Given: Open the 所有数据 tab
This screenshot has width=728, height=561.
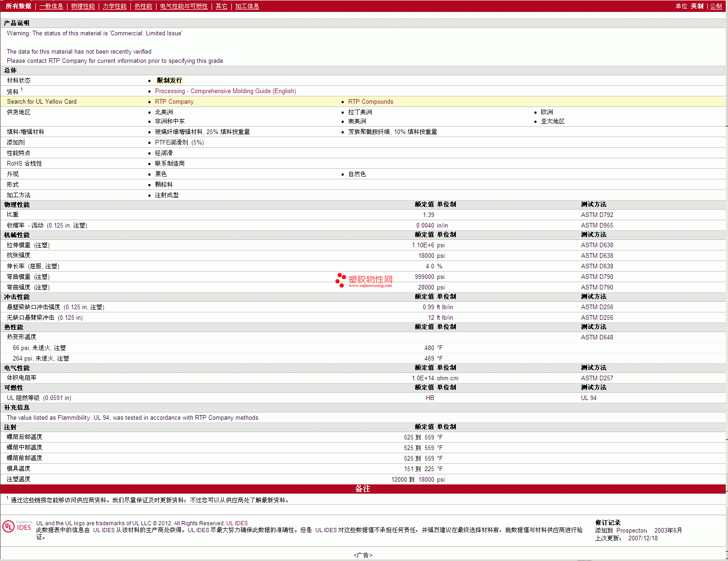Looking at the screenshot, I should click(18, 6).
